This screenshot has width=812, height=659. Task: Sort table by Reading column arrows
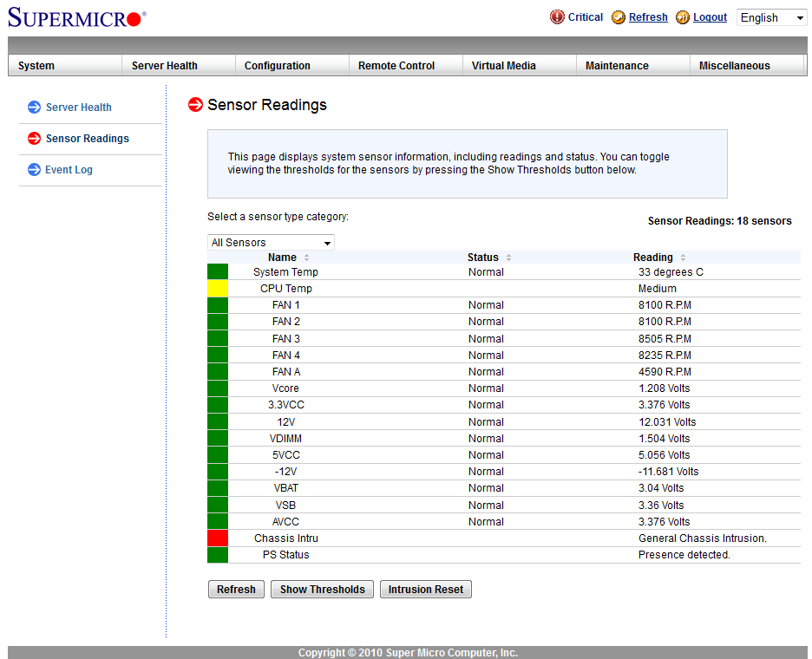pyautogui.click(x=683, y=258)
